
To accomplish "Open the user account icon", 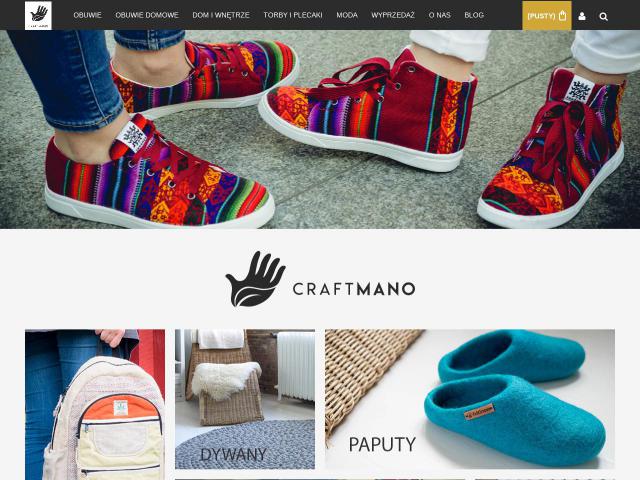I will 582,16.
